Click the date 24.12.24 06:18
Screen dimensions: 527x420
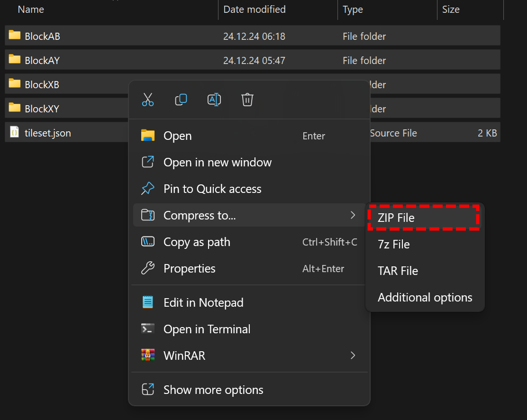(254, 36)
